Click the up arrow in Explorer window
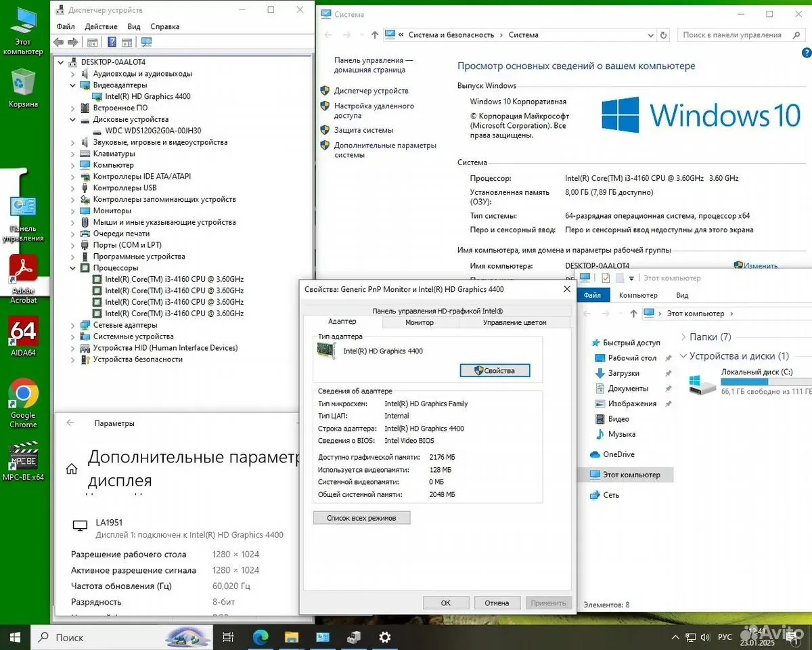812x650 pixels. (x=633, y=313)
